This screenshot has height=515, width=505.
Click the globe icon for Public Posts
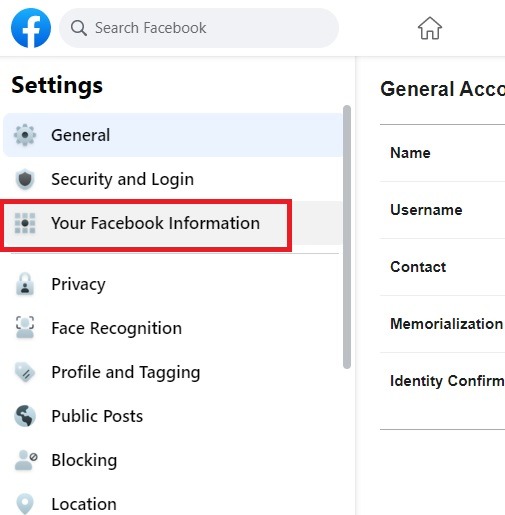click(25, 416)
